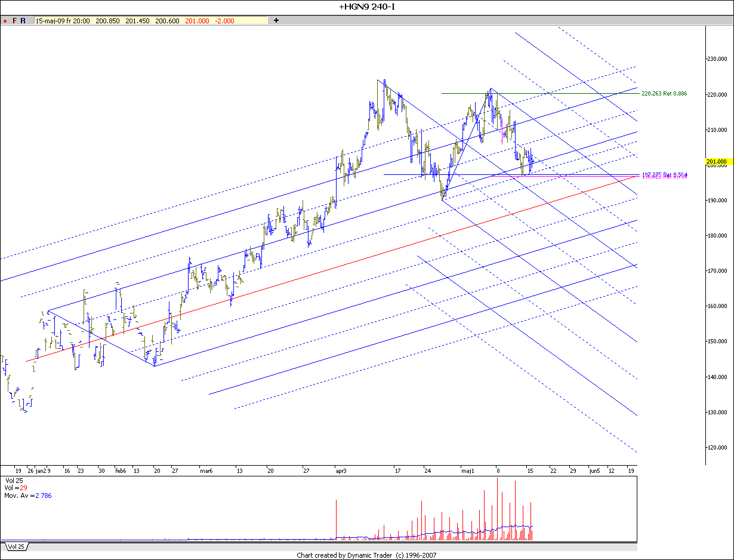Click the R icon in the info bar
Screen dimensions: 734x560
[23, 21]
